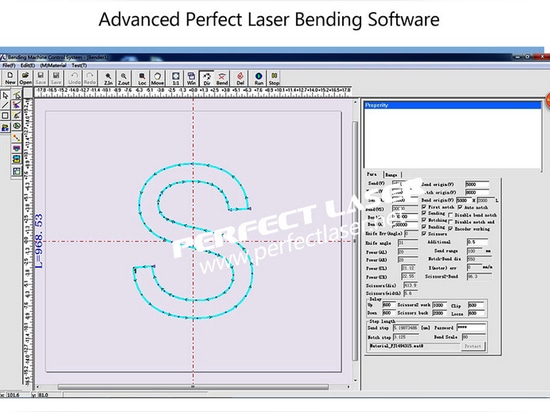Click the canvas vertical scrollbar thumb
550x412 pixels.
pyautogui.click(x=355, y=241)
